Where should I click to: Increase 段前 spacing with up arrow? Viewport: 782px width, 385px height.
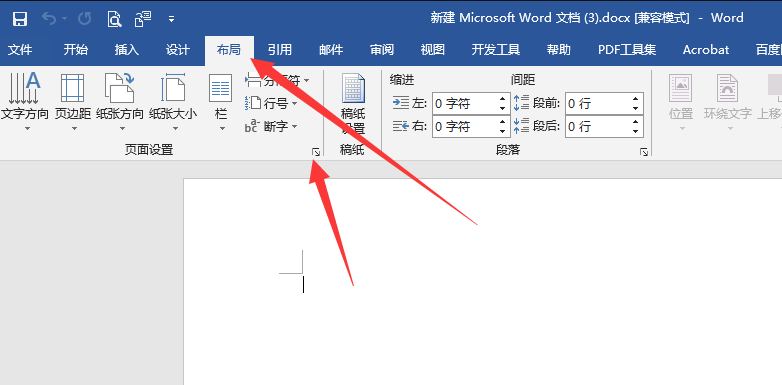tap(635, 99)
